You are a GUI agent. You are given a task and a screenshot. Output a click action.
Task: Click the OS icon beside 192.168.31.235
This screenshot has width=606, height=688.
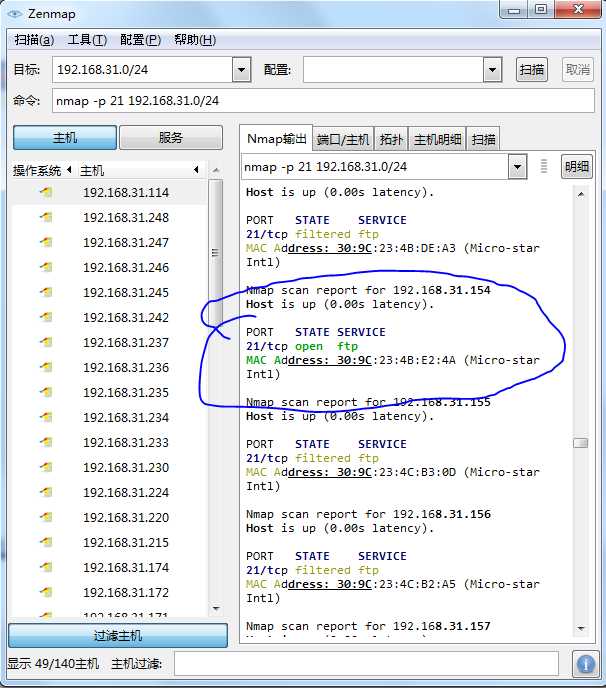[47, 392]
